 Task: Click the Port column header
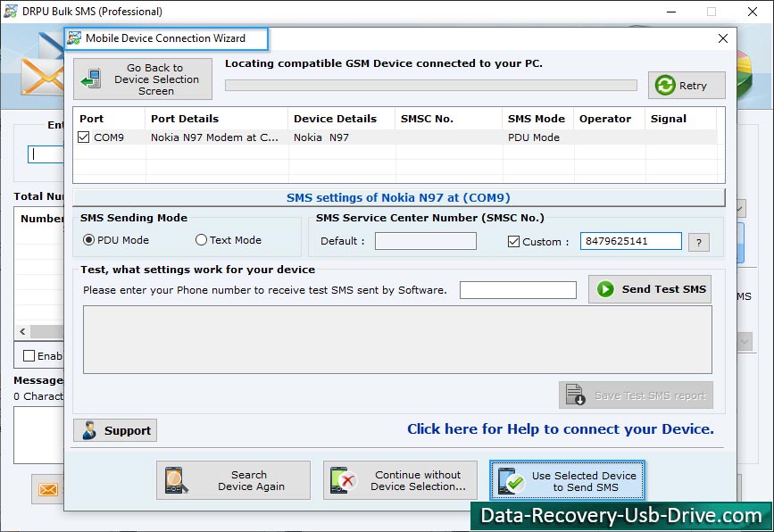110,119
